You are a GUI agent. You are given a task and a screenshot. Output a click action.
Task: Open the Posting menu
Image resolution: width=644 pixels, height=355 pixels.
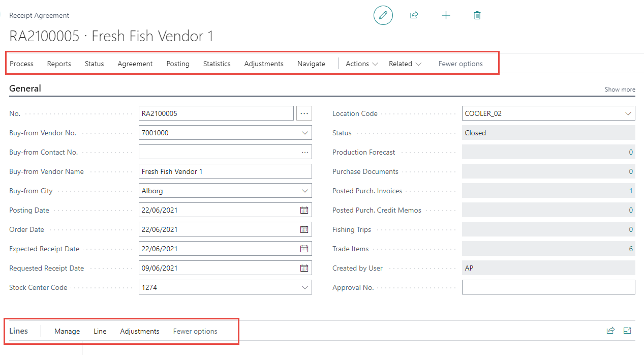click(x=178, y=64)
